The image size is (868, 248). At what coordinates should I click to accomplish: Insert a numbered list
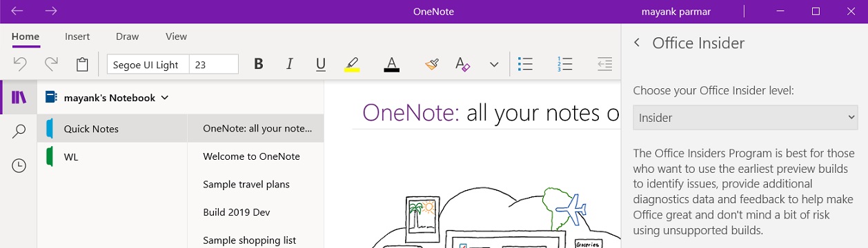564,64
